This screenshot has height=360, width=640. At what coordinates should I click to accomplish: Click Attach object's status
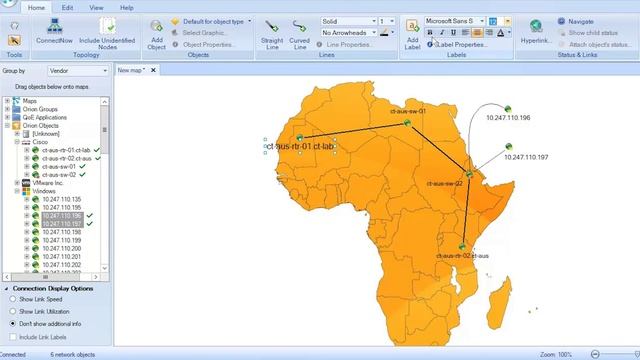point(595,44)
